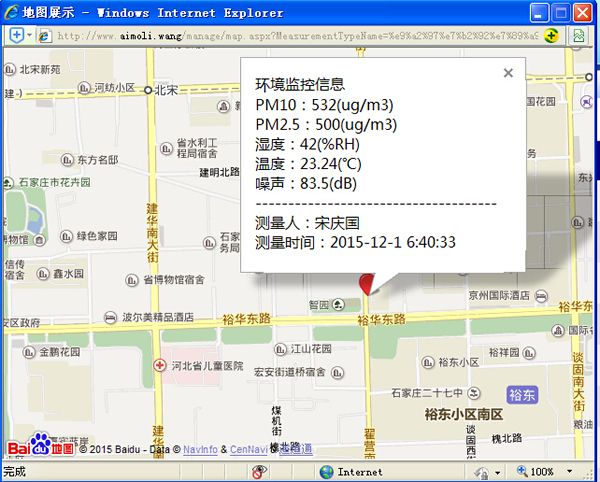Click the 裕东 metro station label
This screenshot has width=600, height=482.
(x=522, y=395)
